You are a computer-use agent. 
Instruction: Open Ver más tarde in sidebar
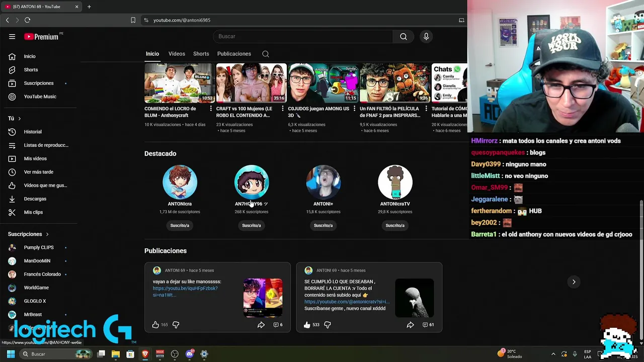(39, 172)
